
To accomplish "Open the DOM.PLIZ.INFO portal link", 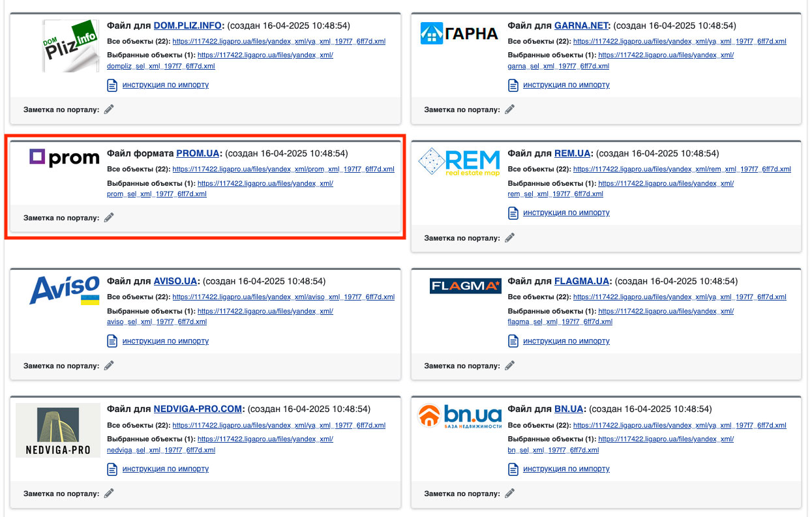I will point(188,26).
